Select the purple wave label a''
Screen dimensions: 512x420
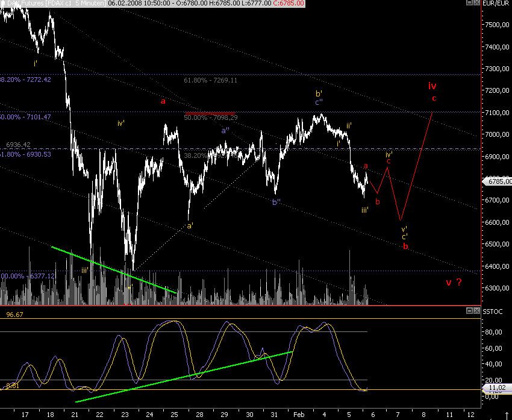(x=225, y=131)
